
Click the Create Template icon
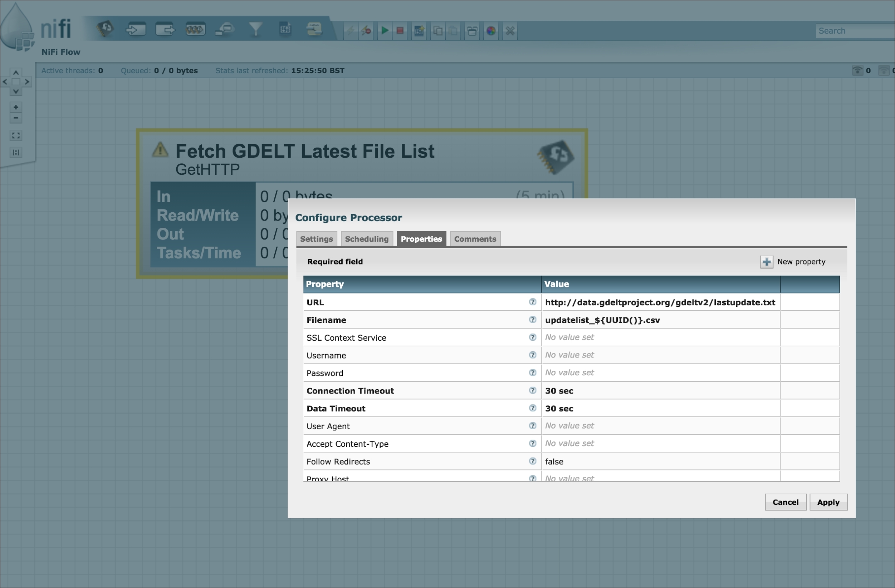coord(419,30)
